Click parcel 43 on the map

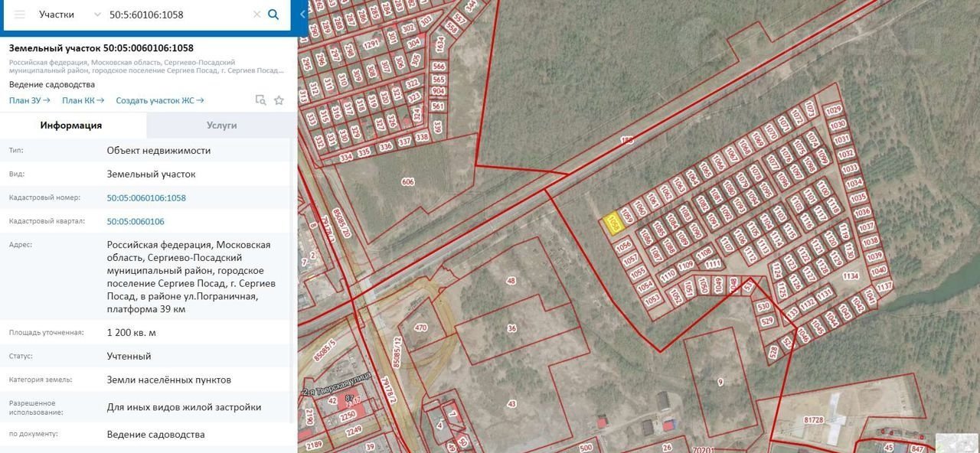[511, 403]
